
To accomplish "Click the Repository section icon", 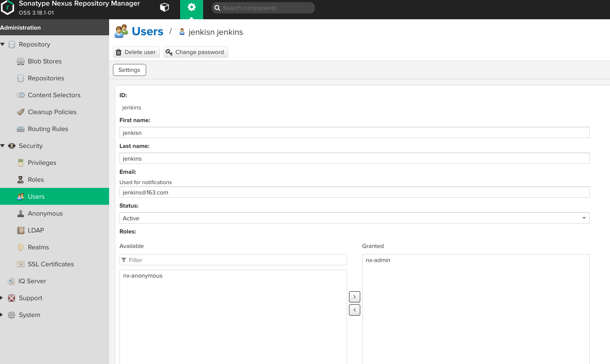I will (x=12, y=45).
